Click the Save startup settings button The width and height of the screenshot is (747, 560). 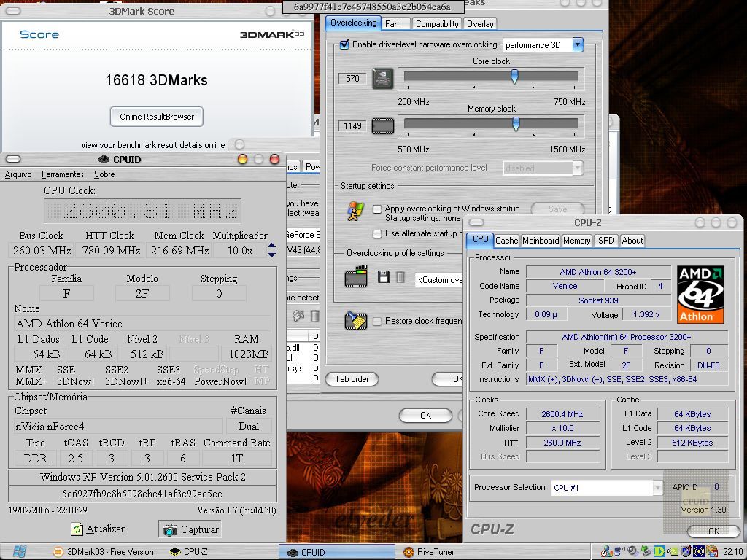click(557, 209)
